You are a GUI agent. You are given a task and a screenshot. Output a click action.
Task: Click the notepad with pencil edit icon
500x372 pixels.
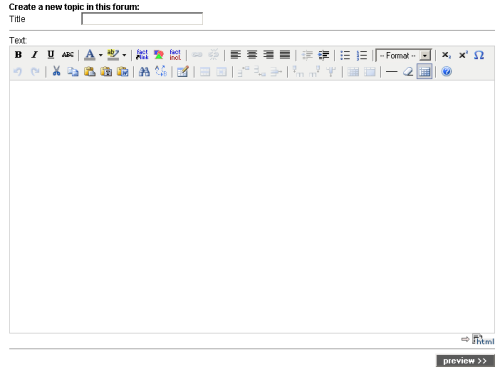183,72
